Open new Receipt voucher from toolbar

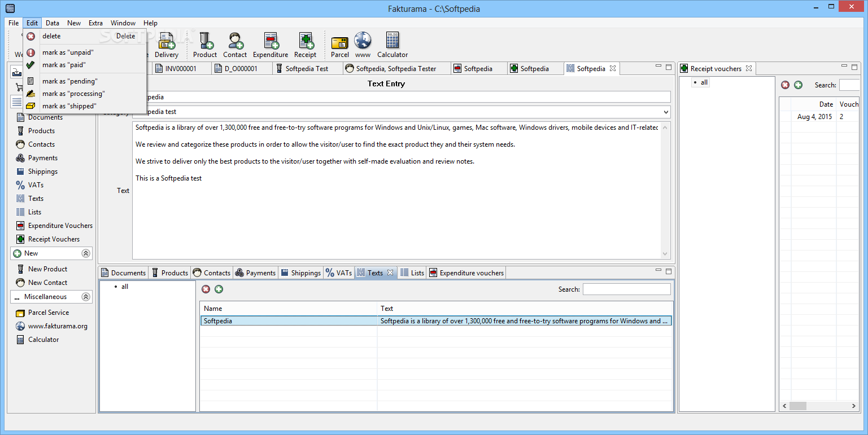click(x=305, y=45)
